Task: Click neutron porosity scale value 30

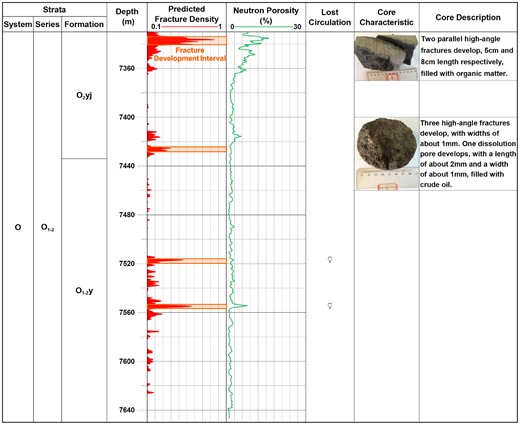Action: click(x=297, y=27)
